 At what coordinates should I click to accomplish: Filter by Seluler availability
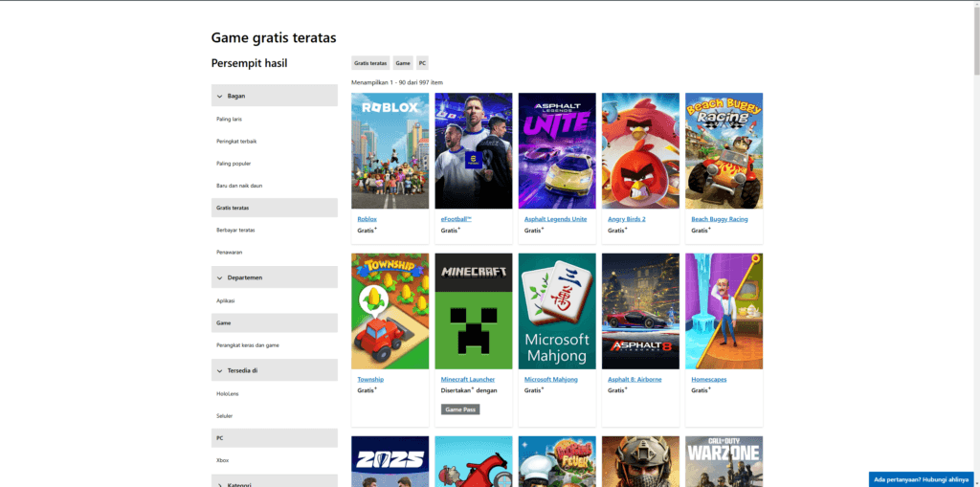[224, 416]
